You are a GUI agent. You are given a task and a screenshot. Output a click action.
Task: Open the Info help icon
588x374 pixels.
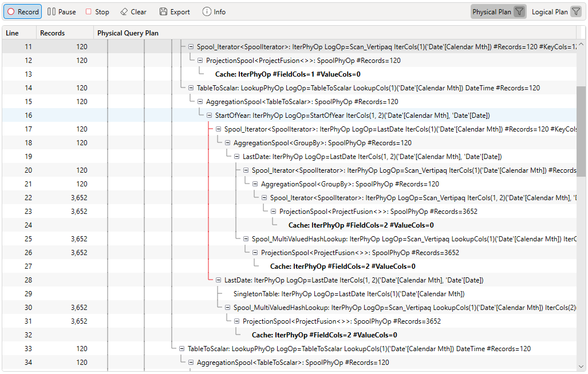coord(214,11)
